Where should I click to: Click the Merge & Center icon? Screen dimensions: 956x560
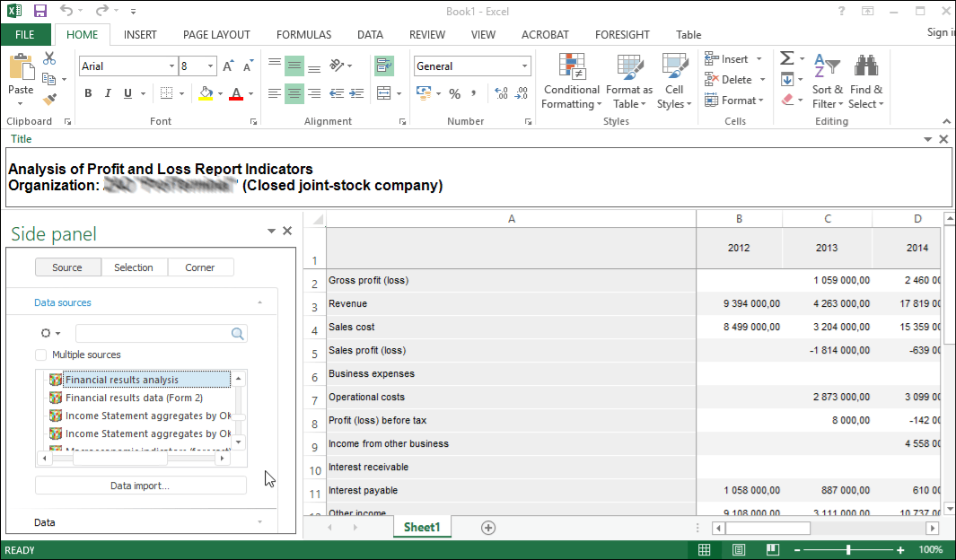(x=384, y=93)
